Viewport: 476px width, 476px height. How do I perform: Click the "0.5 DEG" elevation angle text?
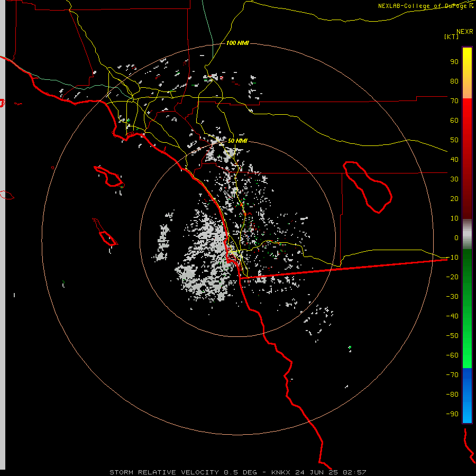pos(241,472)
